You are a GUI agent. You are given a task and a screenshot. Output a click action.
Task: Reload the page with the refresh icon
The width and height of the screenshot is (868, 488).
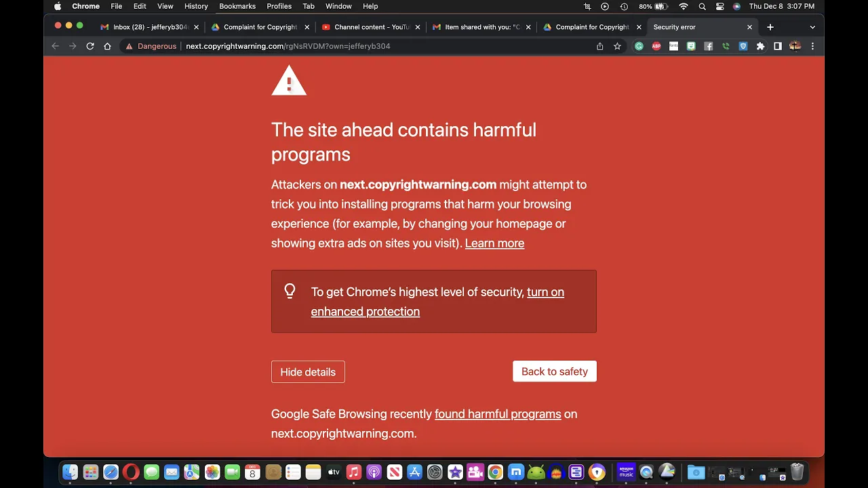click(x=90, y=46)
